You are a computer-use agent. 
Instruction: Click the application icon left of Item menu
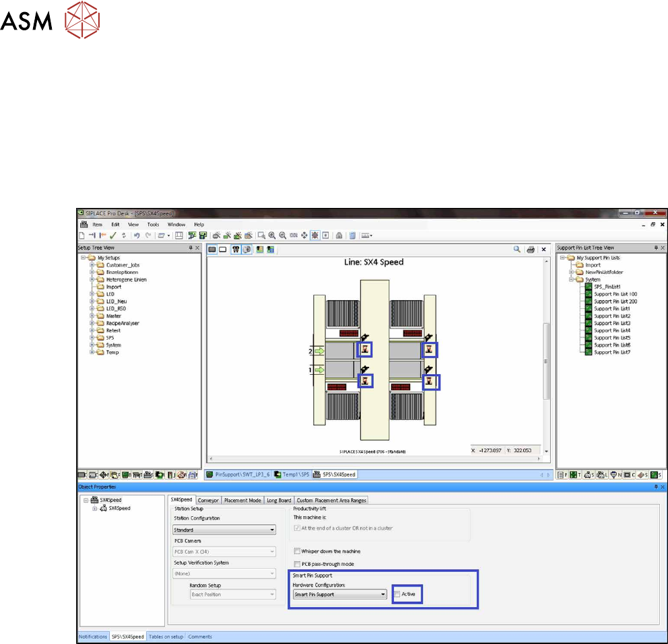[84, 224]
